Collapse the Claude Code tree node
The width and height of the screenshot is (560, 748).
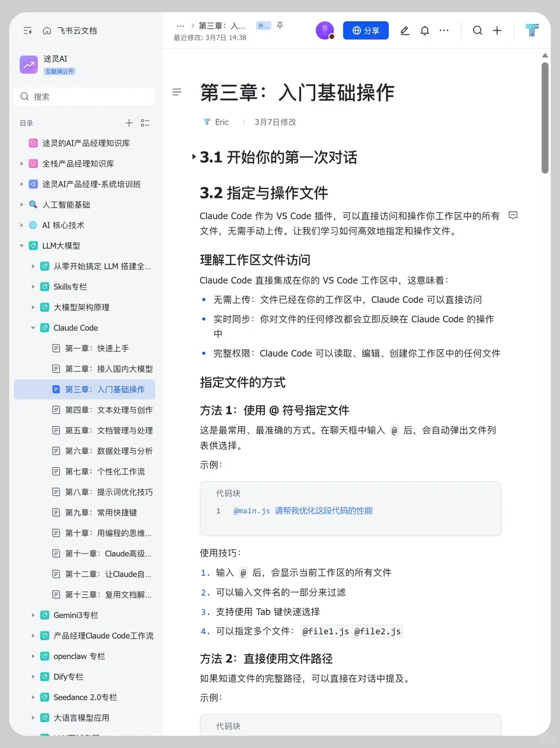(x=33, y=328)
